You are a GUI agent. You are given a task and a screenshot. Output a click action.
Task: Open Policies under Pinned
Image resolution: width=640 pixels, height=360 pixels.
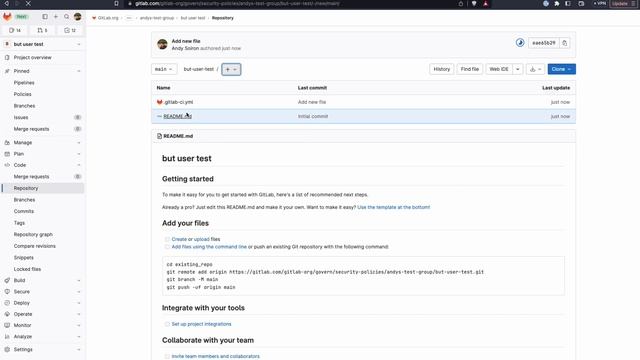click(x=43, y=94)
